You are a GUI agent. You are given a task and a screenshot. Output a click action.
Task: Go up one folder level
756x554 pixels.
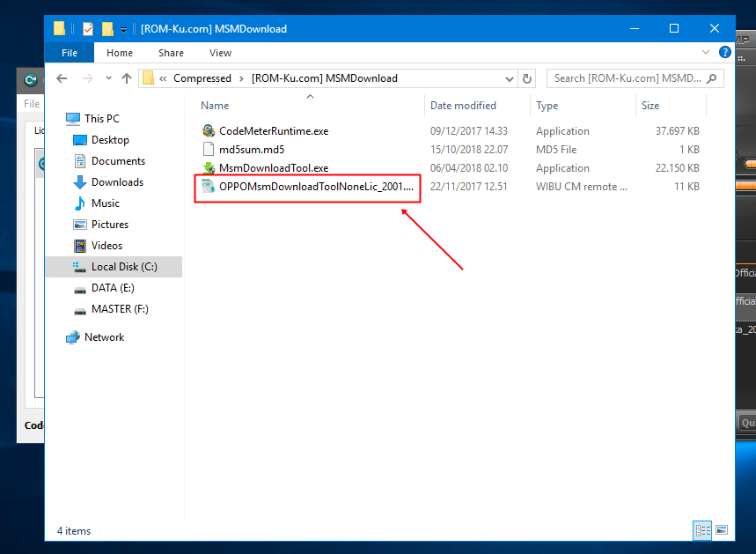pos(127,78)
